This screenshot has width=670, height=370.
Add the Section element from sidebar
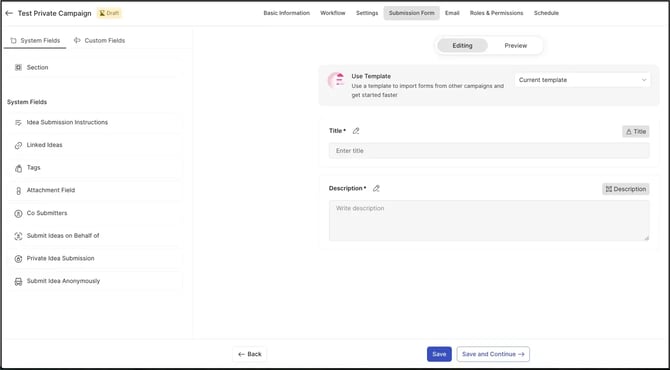[x=93, y=68]
